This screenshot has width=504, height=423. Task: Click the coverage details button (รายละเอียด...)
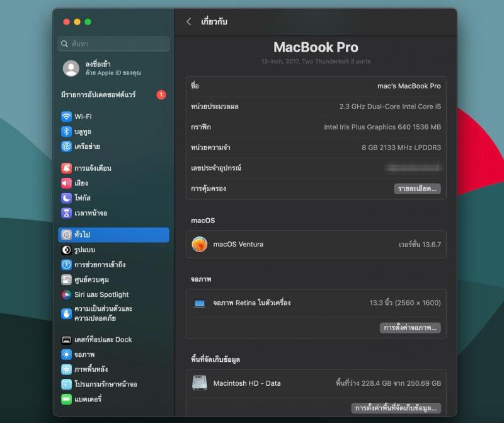pos(417,189)
